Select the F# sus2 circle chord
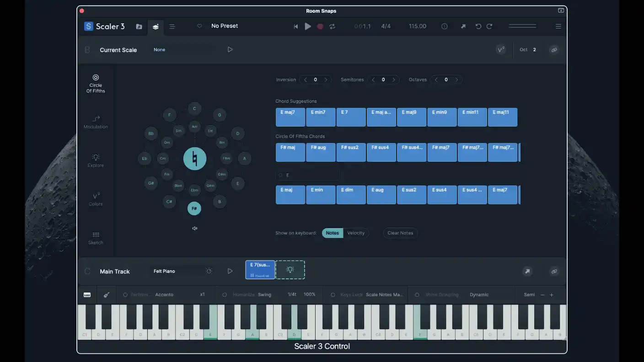The height and width of the screenshot is (362, 644). point(351,152)
